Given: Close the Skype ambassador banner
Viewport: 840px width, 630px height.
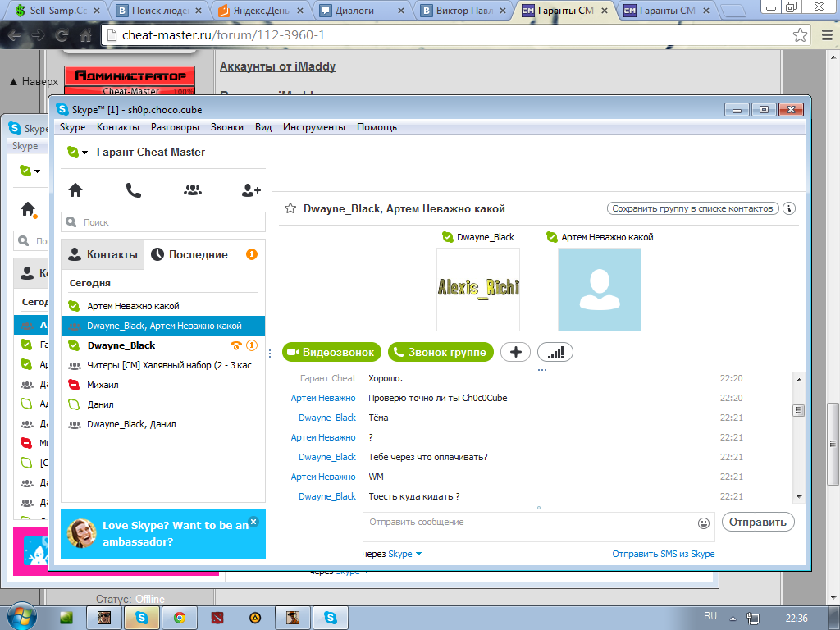Looking at the screenshot, I should point(254,521).
